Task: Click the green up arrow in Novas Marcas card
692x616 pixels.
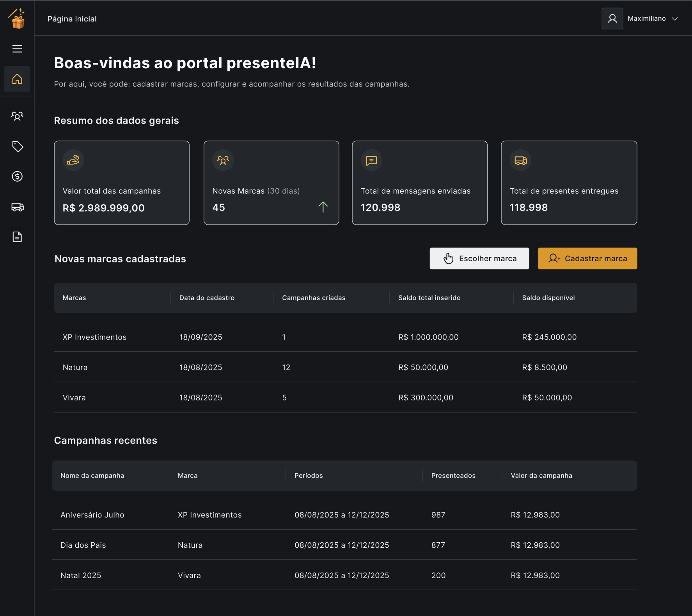Action: (323, 207)
